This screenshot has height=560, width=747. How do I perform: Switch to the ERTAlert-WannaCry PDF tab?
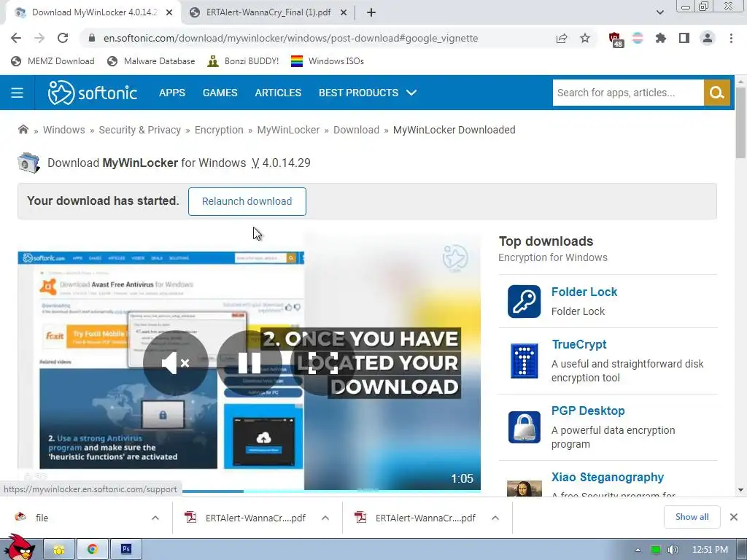pyautogui.click(x=268, y=12)
